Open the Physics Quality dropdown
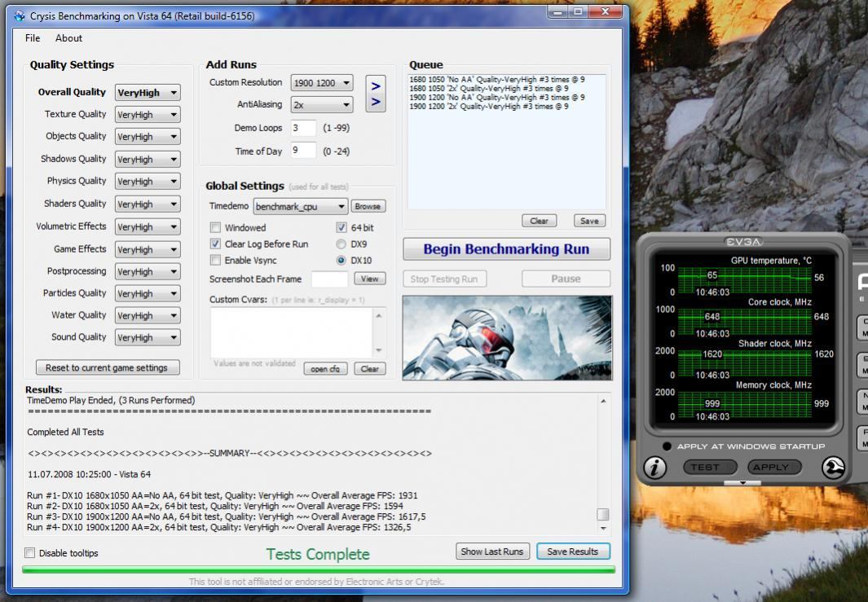This screenshot has height=602, width=868. 148,182
